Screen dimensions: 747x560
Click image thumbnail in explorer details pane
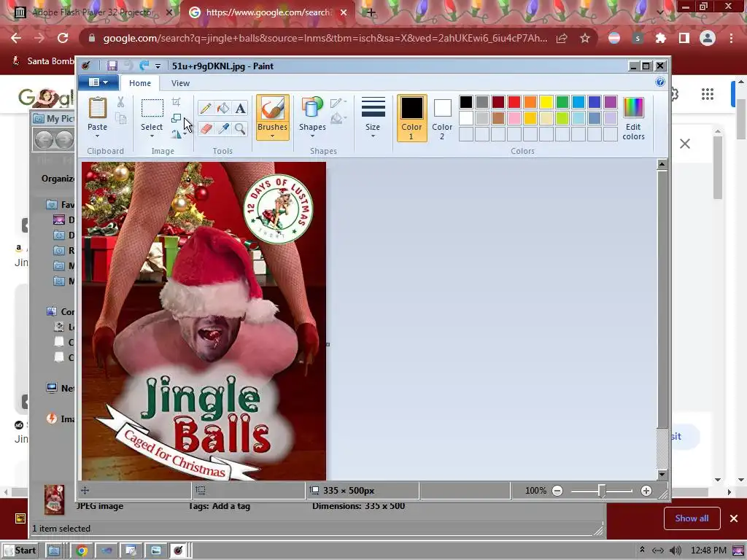(54, 499)
